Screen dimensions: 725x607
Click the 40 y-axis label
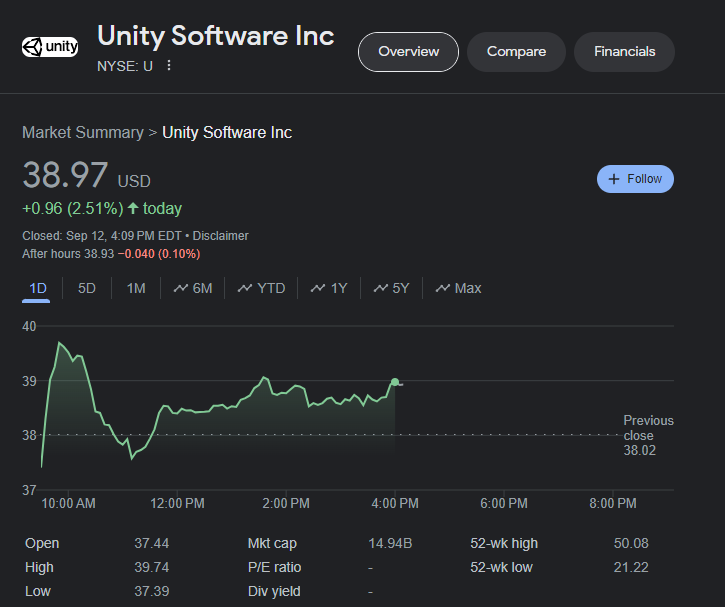pos(29,326)
